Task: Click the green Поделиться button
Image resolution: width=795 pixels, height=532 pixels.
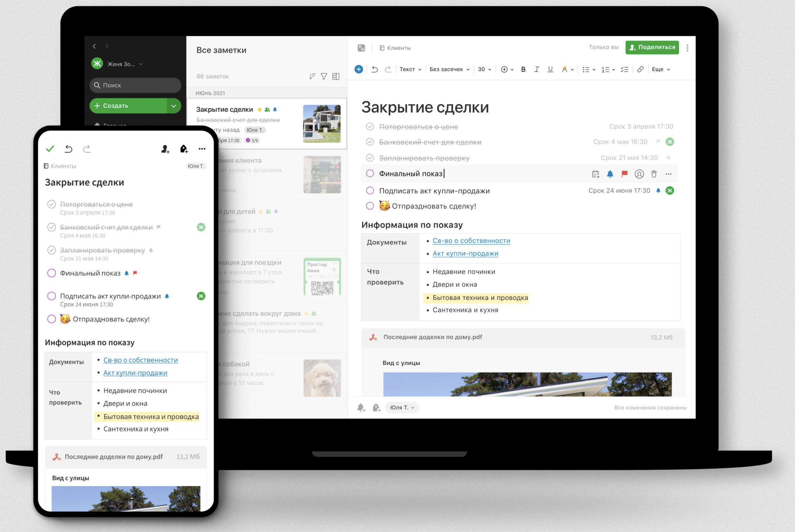Action: 652,47
